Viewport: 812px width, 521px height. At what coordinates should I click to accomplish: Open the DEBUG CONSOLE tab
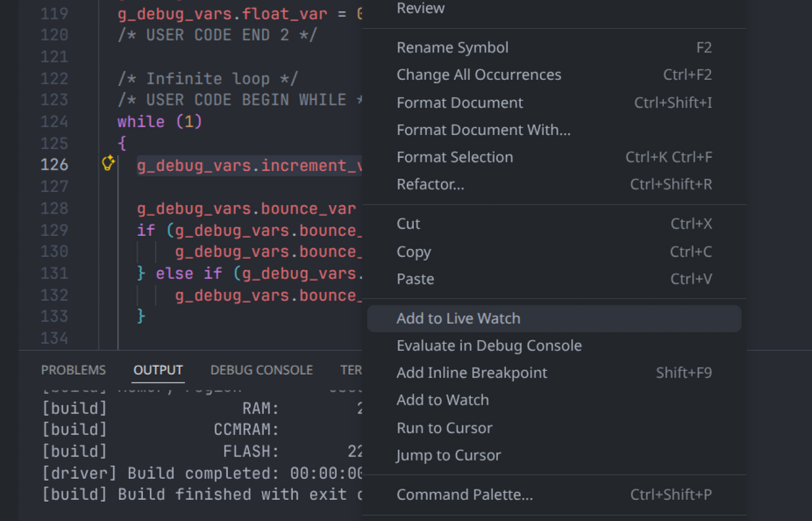(x=261, y=370)
